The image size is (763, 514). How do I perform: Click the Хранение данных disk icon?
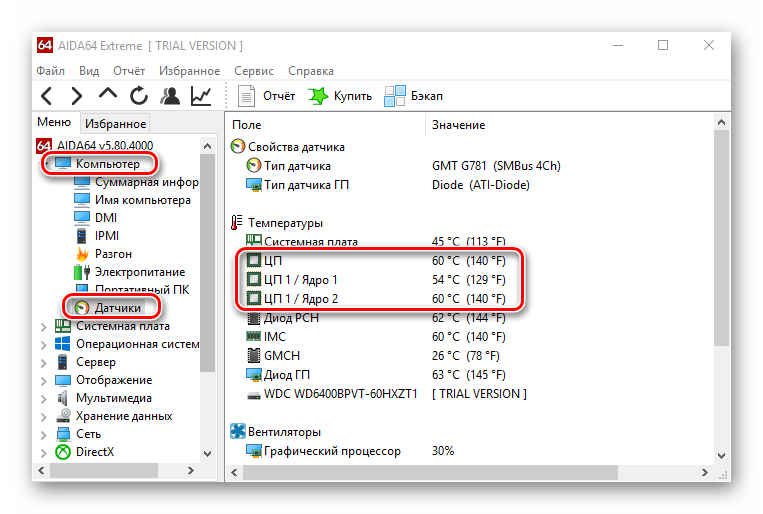point(63,416)
